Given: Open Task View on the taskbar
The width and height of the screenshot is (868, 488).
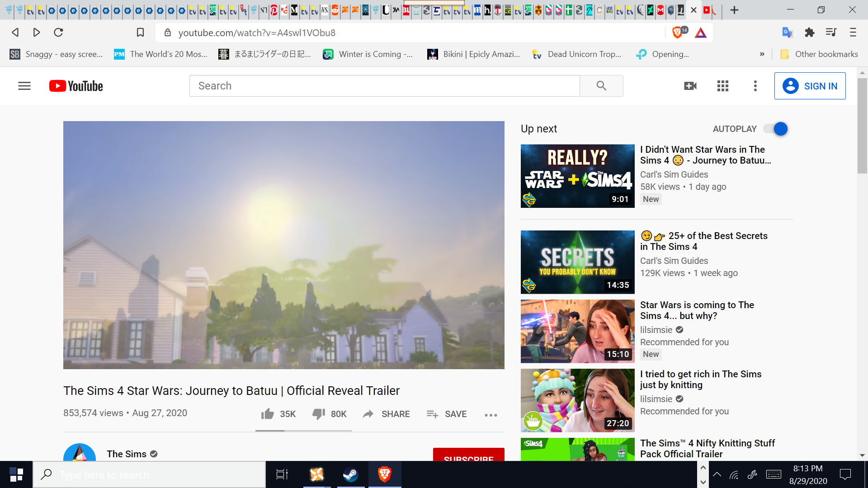Looking at the screenshot, I should (282, 474).
